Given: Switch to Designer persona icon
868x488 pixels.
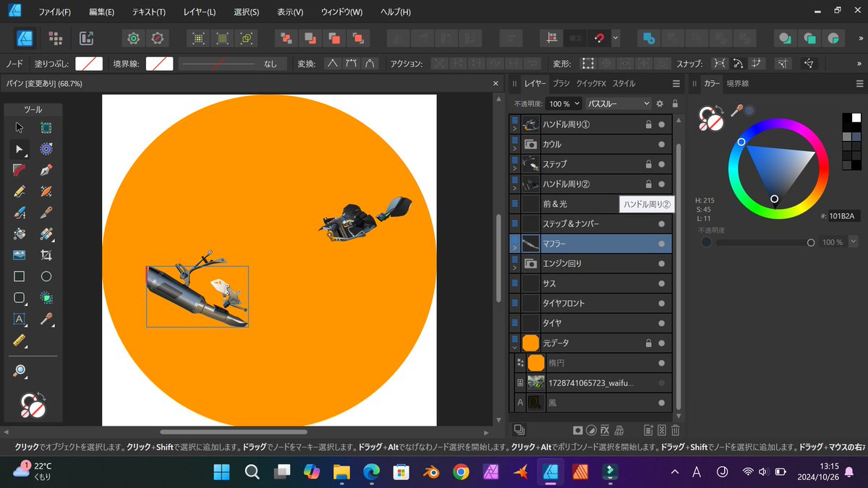Looking at the screenshot, I should 25,38.
